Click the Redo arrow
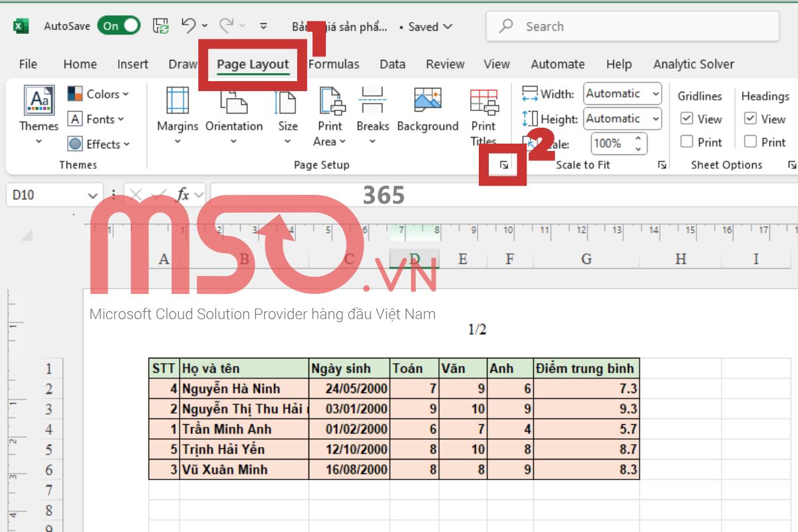The height and width of the screenshot is (532, 798). pos(226,25)
